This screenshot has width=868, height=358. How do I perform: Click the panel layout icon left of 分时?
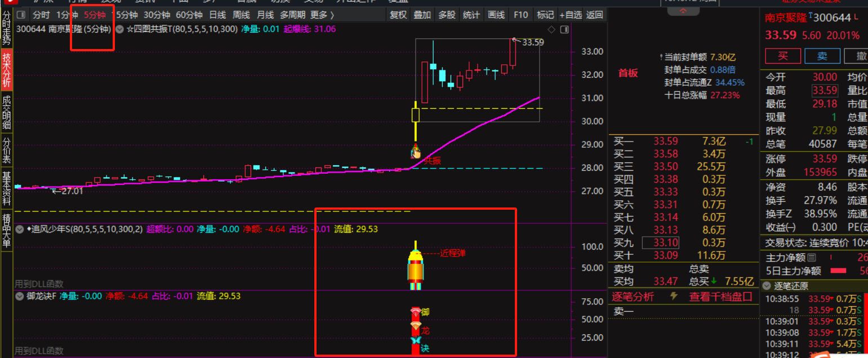(21, 15)
